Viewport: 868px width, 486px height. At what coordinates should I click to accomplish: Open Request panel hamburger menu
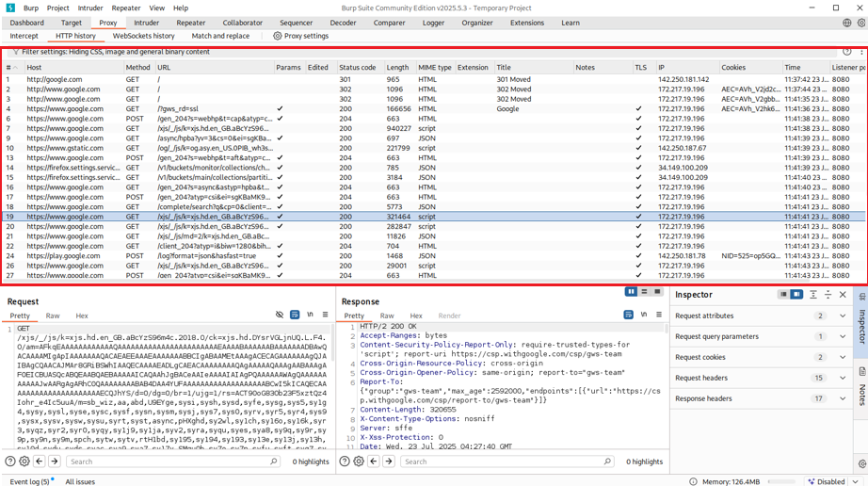click(325, 315)
